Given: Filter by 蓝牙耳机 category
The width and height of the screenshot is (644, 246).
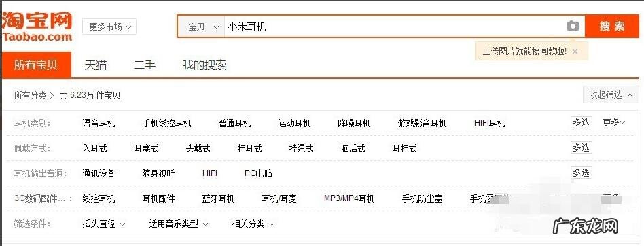Looking at the screenshot, I should click(x=218, y=199).
